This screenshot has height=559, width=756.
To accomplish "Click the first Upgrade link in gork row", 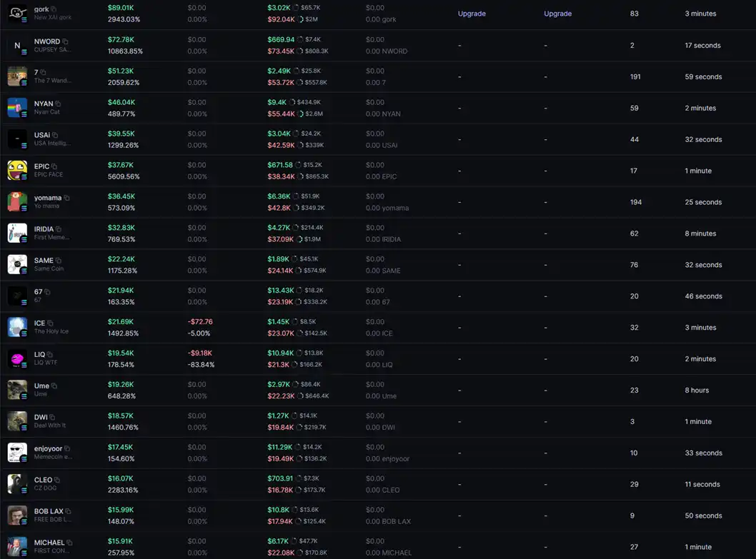I will pyautogui.click(x=472, y=14).
